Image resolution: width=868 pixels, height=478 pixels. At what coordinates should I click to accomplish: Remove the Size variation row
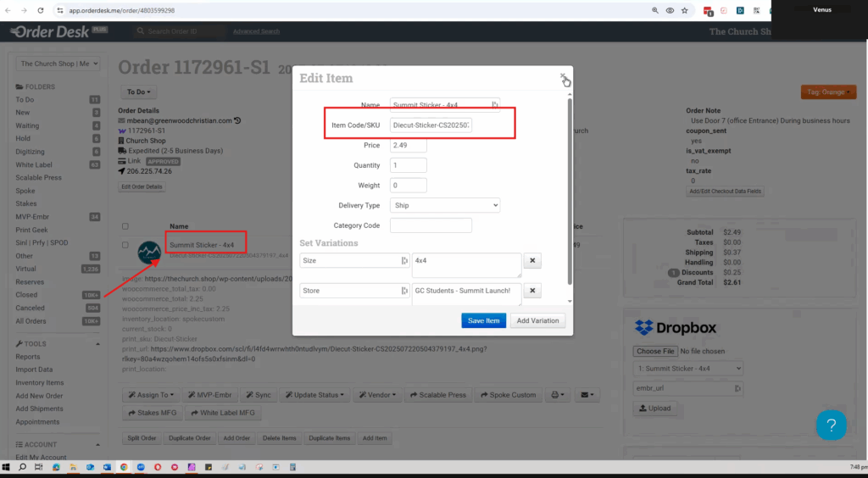pyautogui.click(x=531, y=261)
